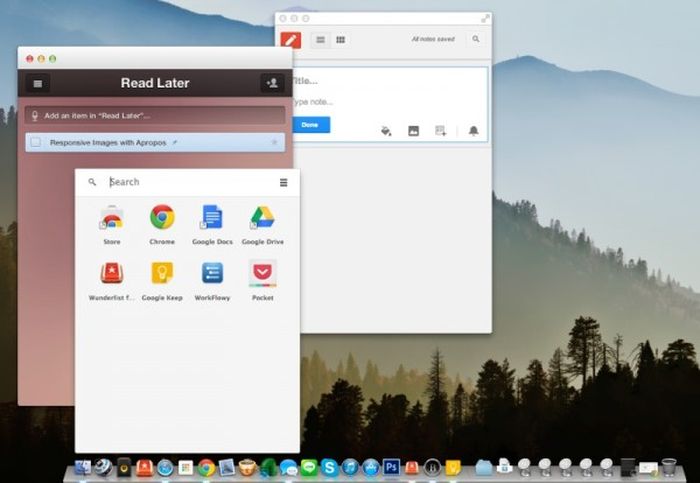700x483 pixels.
Task: Open Messages from the Dock
Action: [288, 468]
